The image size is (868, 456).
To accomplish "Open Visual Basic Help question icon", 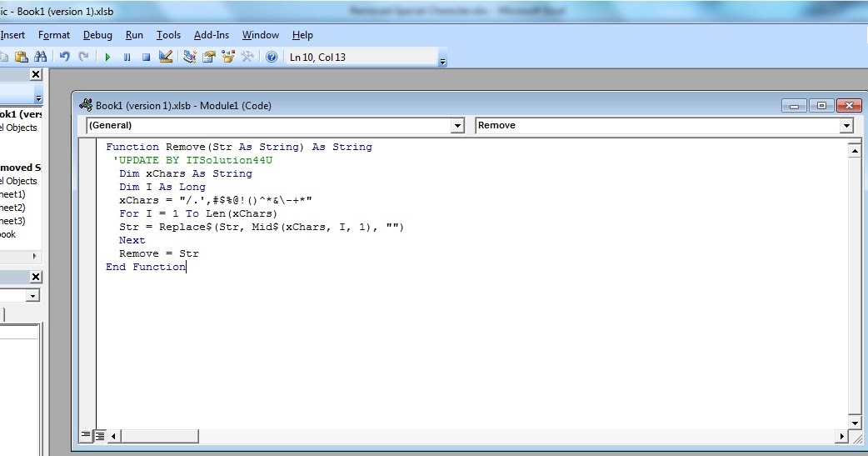I will point(272,57).
